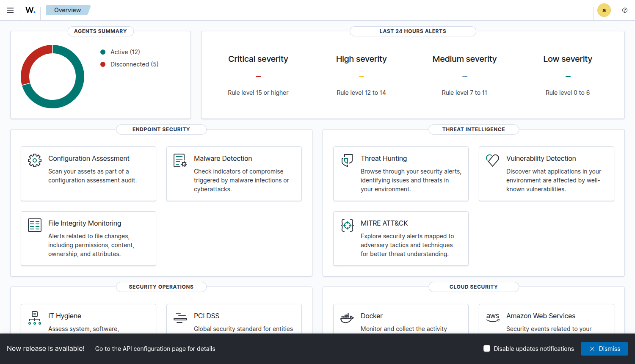This screenshot has width=635, height=364.
Task: Open the IT Hygiene module title
Action: coord(65,316)
